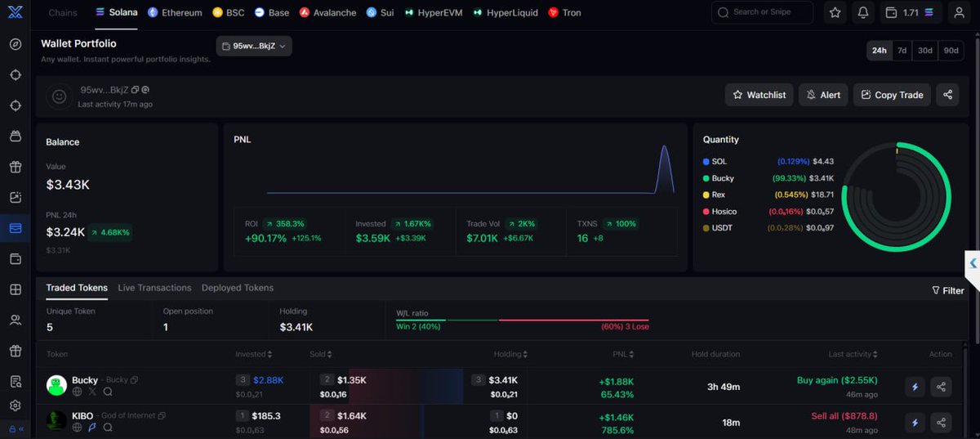This screenshot has height=439, width=980.
Task: Switch to Base chain
Action: [x=272, y=13]
